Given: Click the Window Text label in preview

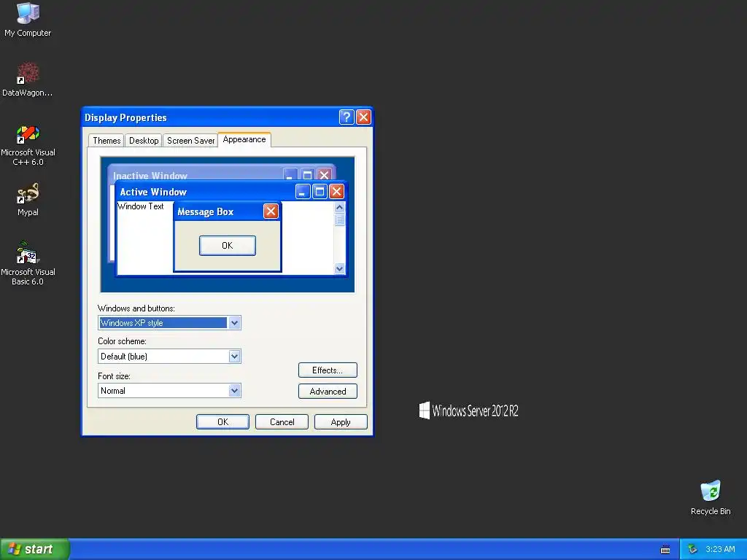Looking at the screenshot, I should pos(141,206).
